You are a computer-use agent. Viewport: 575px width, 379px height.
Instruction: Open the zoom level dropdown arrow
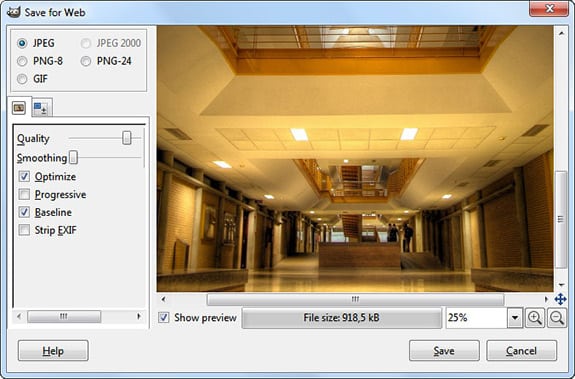point(515,317)
